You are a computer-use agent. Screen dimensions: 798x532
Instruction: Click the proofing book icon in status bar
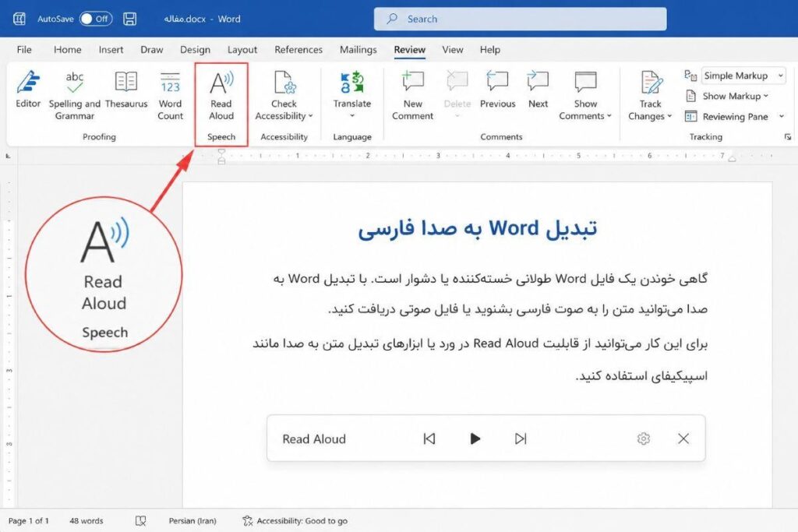tap(140, 521)
